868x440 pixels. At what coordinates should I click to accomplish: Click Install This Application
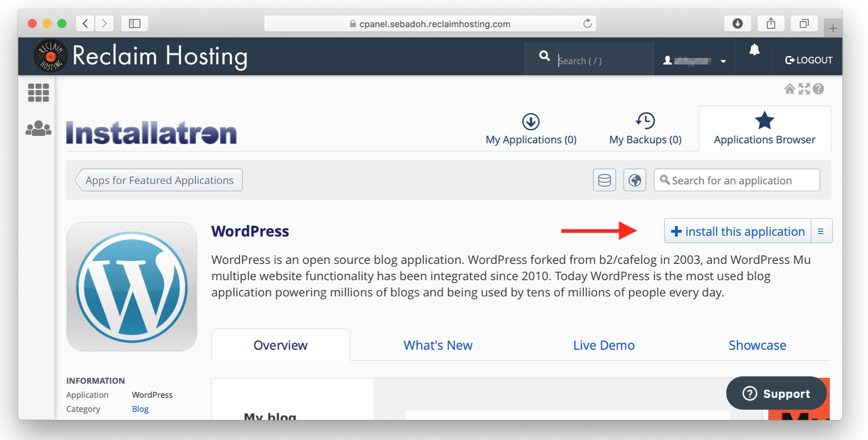pos(737,231)
